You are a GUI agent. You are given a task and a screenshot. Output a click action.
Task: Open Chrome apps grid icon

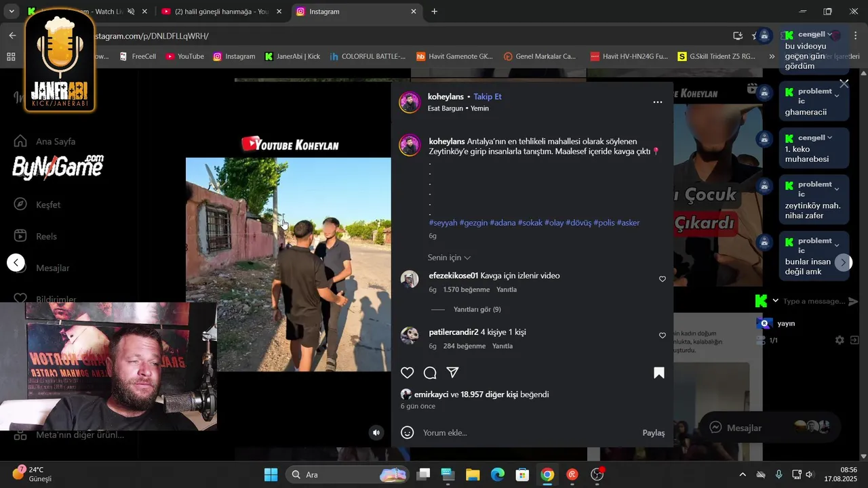coord(11,57)
